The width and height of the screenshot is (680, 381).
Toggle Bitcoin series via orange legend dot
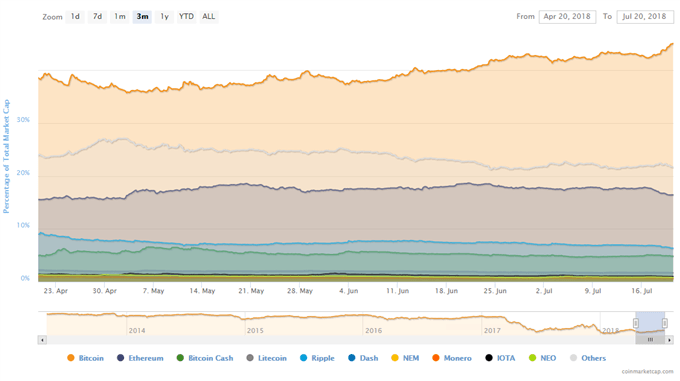[71, 358]
